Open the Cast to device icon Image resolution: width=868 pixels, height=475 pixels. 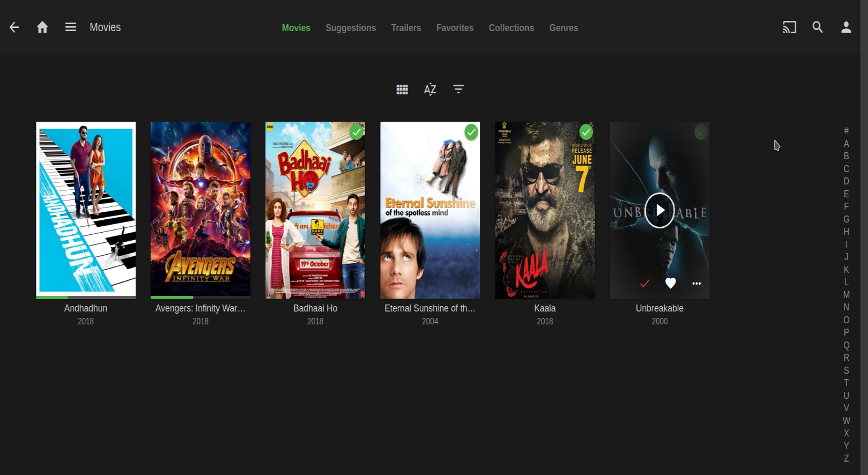coord(789,27)
